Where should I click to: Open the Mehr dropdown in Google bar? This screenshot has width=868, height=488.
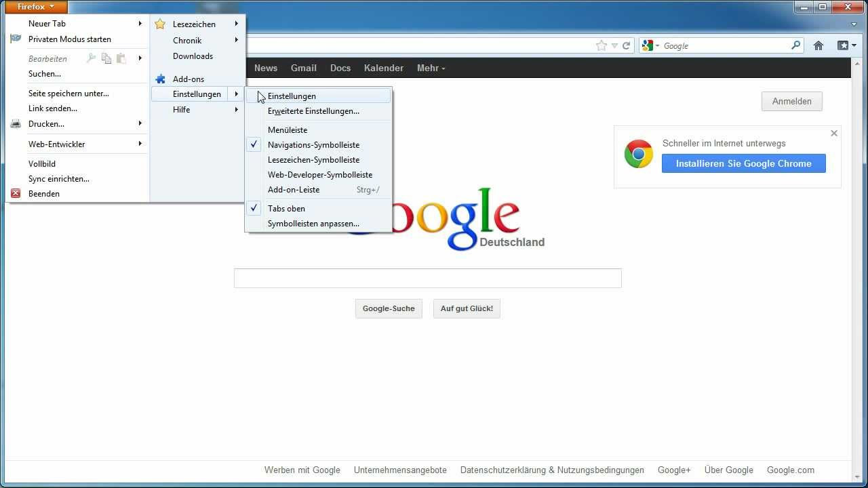[431, 68]
